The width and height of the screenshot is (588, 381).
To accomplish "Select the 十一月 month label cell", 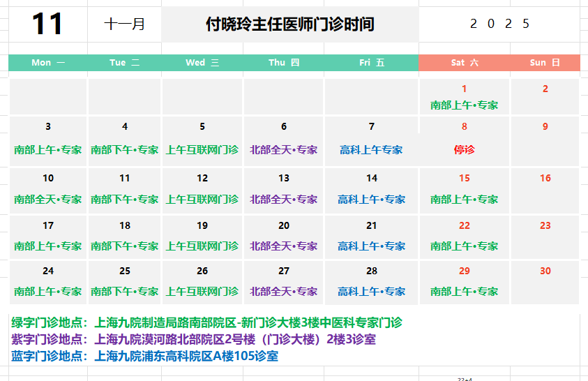I will click(x=124, y=24).
